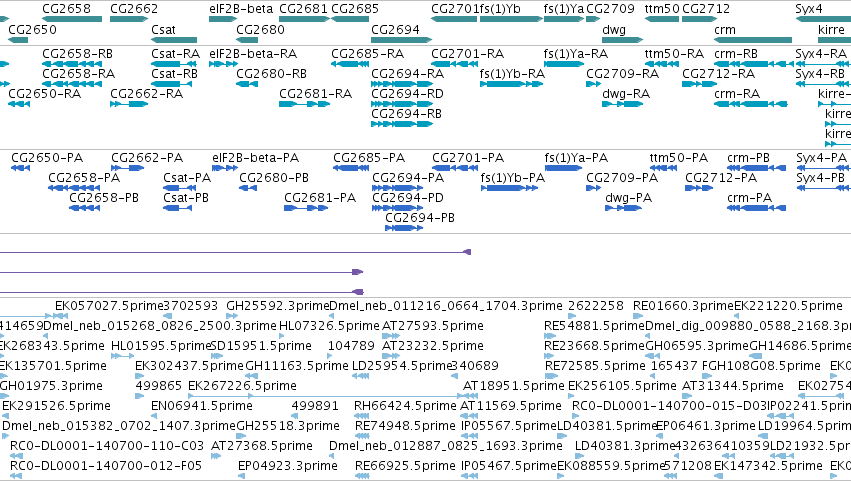
Task: Select transcript label ttm50-RA
Action: pos(674,54)
